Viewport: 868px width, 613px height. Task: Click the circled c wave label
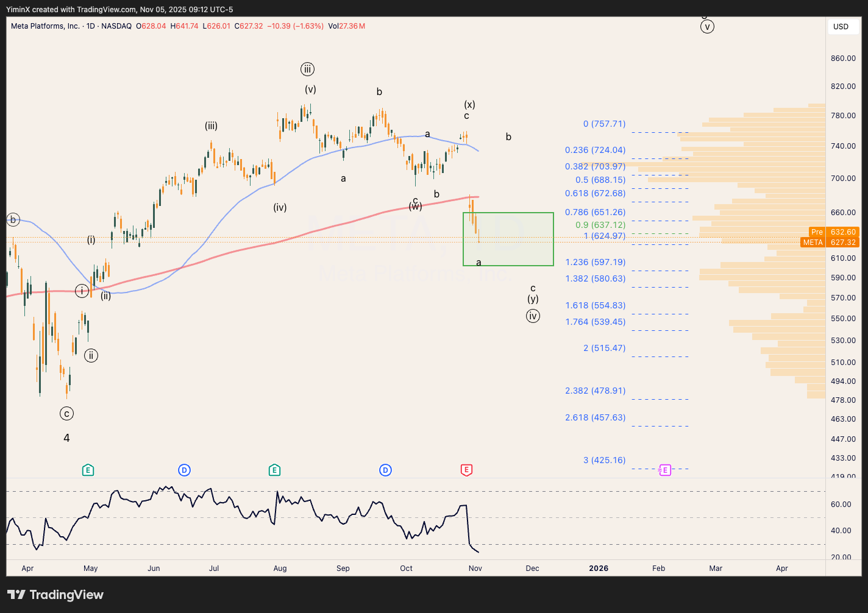tap(66, 414)
